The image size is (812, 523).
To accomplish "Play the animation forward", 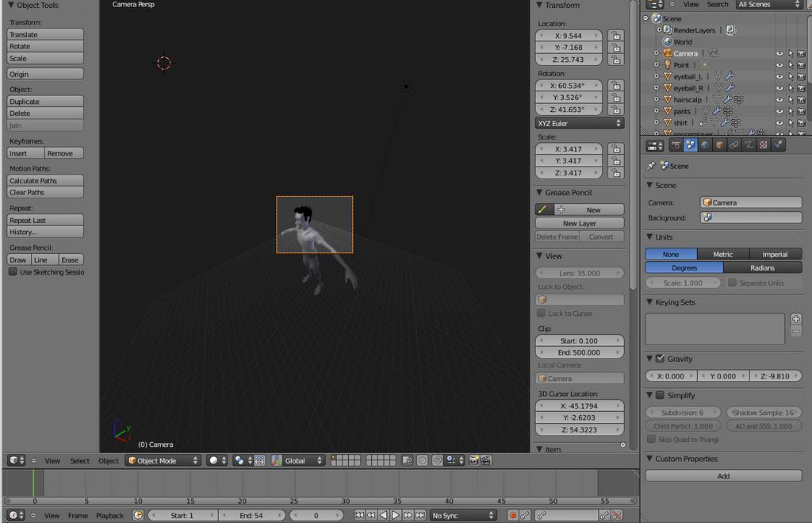I will click(396, 515).
